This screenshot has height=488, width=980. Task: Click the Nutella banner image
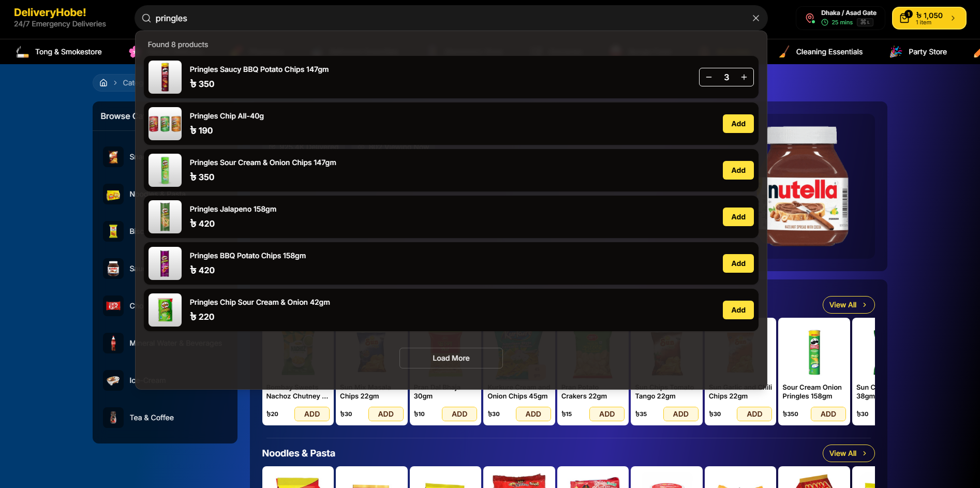click(x=807, y=186)
